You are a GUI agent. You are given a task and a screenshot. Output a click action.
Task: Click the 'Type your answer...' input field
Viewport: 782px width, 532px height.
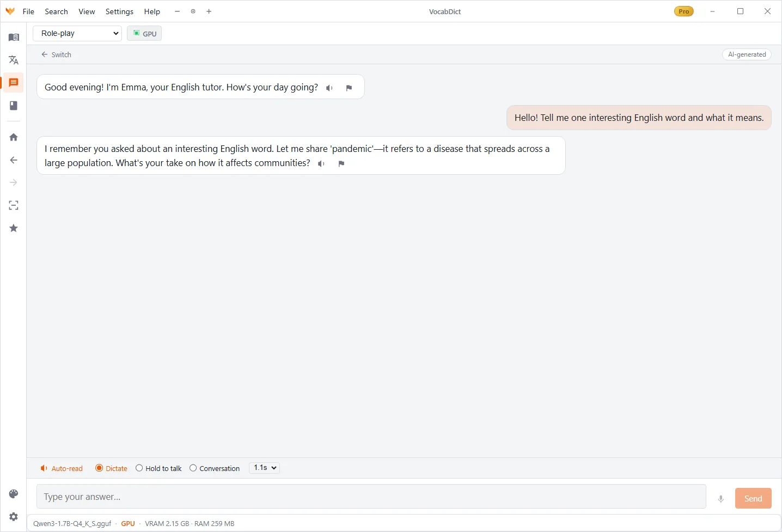[371, 497]
